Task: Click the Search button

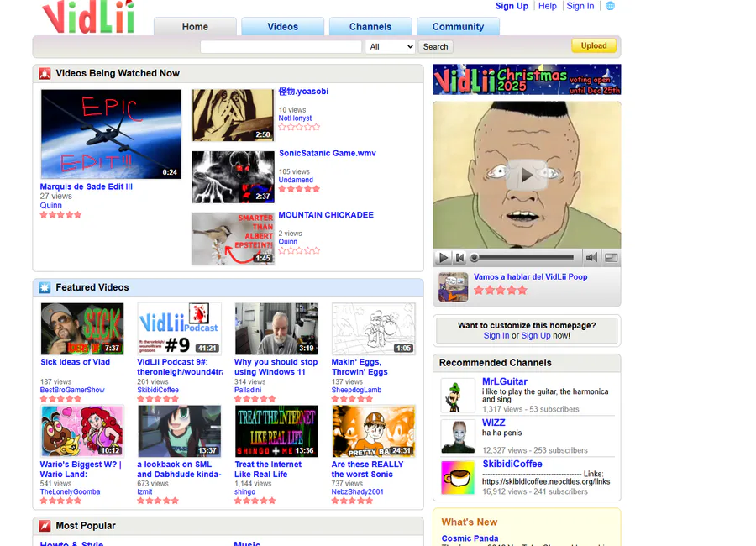Action: tap(435, 47)
